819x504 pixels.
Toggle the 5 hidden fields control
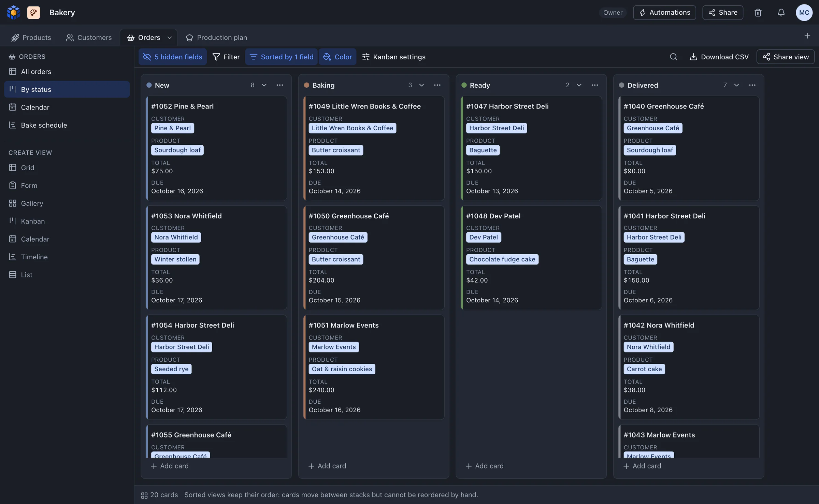pyautogui.click(x=173, y=57)
